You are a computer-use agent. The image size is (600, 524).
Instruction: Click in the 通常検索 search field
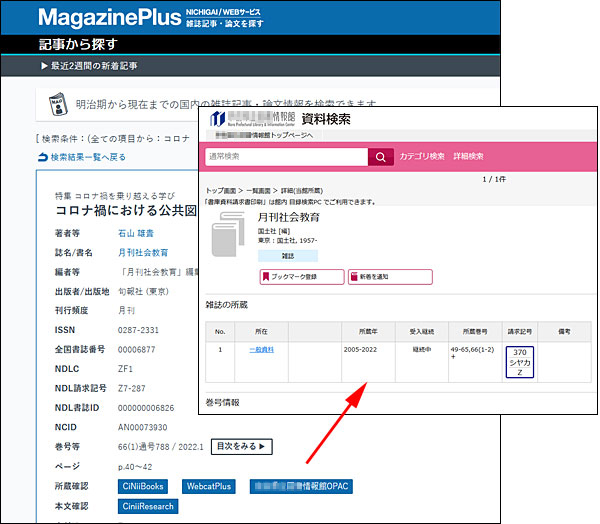pos(284,157)
